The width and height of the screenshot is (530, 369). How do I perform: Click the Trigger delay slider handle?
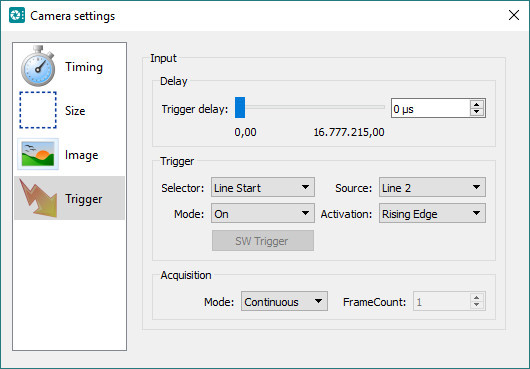[x=240, y=107]
